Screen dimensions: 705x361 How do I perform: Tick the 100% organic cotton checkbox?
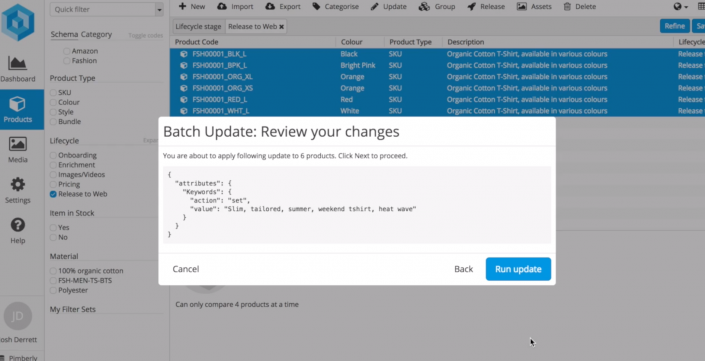pos(53,271)
